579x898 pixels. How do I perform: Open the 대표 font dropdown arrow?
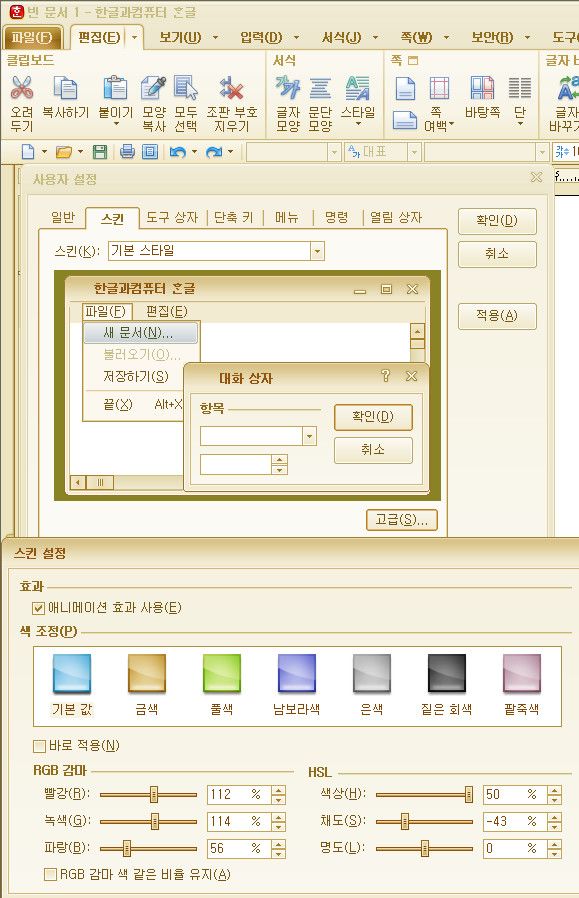(x=415, y=152)
